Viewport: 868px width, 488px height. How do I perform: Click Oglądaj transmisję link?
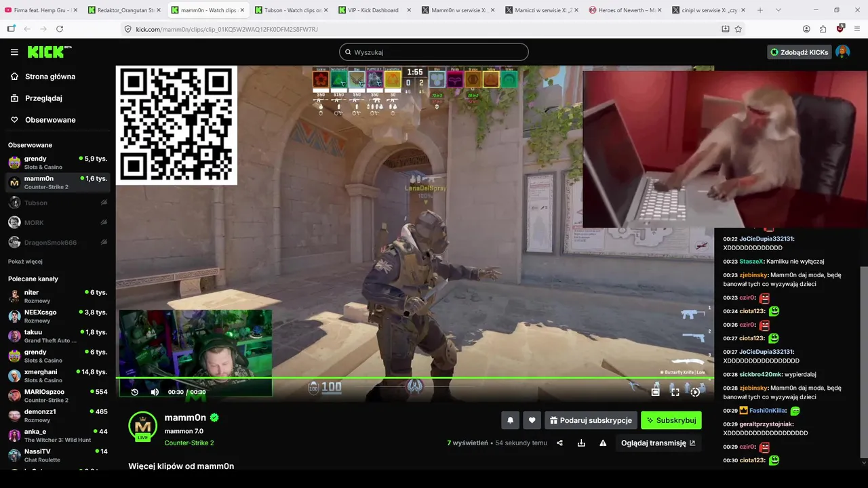coord(658,443)
